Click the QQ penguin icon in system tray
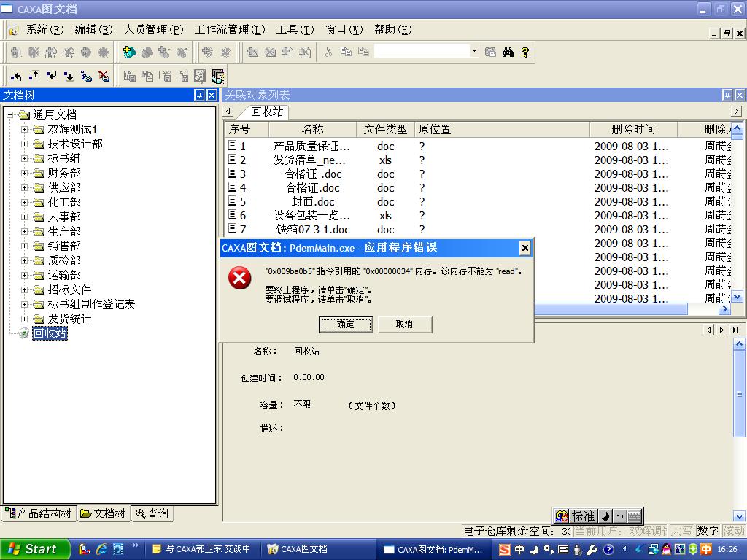 [x=667, y=550]
